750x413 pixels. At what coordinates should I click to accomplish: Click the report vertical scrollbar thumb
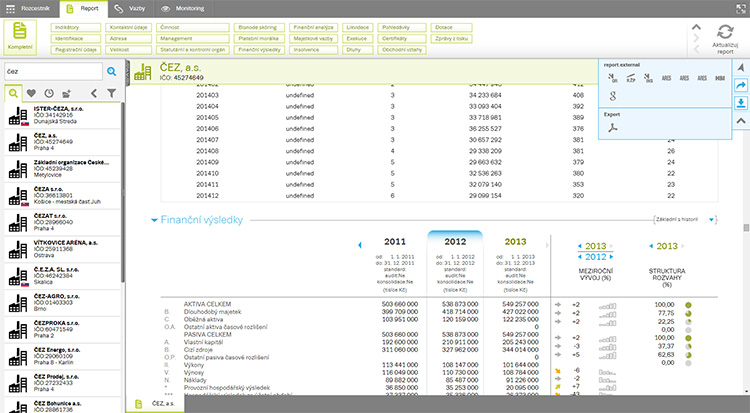click(x=745, y=227)
